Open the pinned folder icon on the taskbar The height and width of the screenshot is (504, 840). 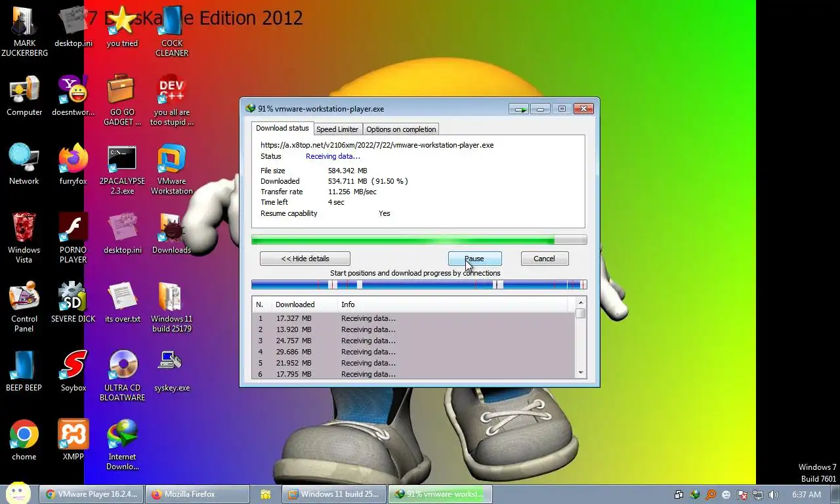click(266, 494)
